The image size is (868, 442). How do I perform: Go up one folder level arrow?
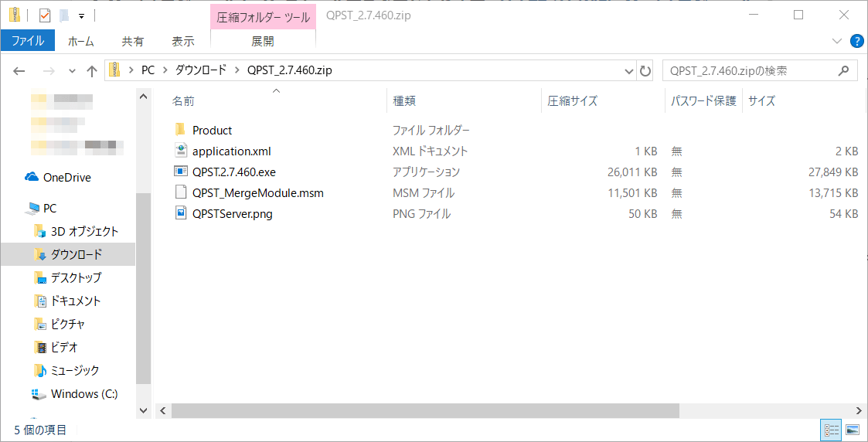point(92,71)
